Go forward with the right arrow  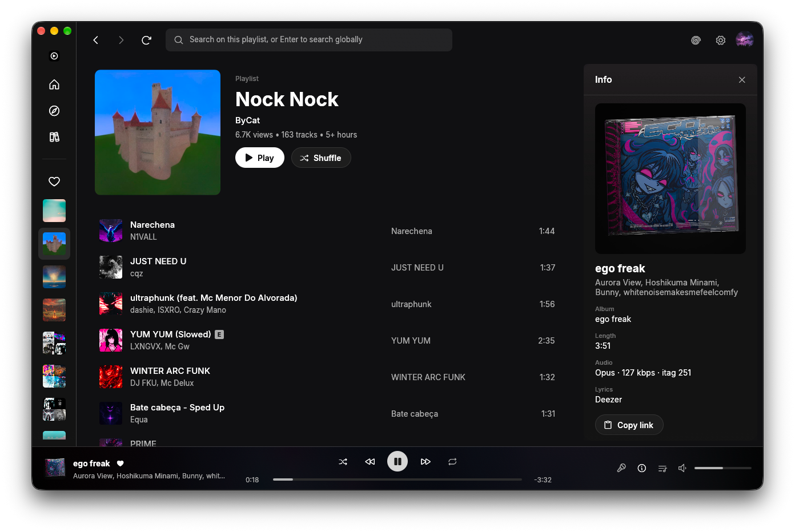(x=121, y=40)
